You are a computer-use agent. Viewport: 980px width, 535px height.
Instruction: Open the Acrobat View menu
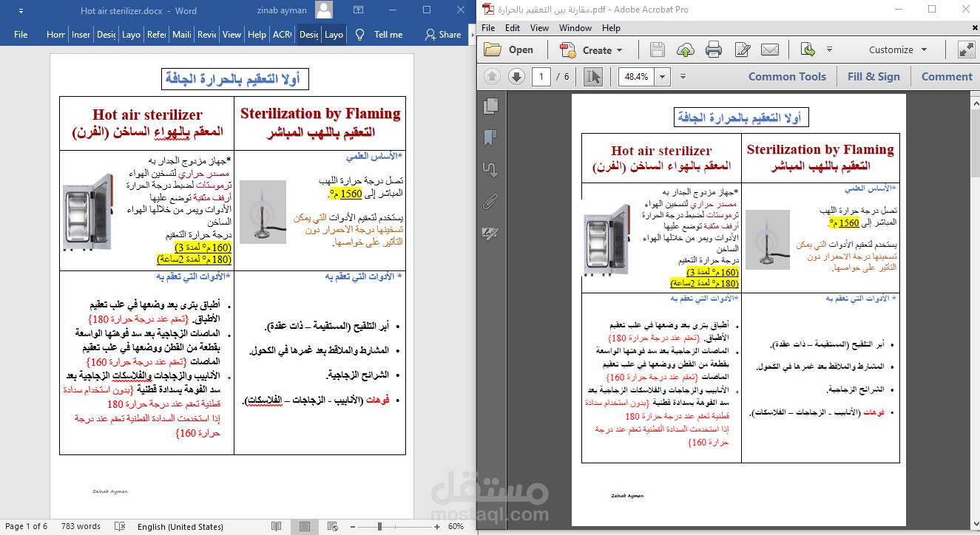(x=540, y=28)
